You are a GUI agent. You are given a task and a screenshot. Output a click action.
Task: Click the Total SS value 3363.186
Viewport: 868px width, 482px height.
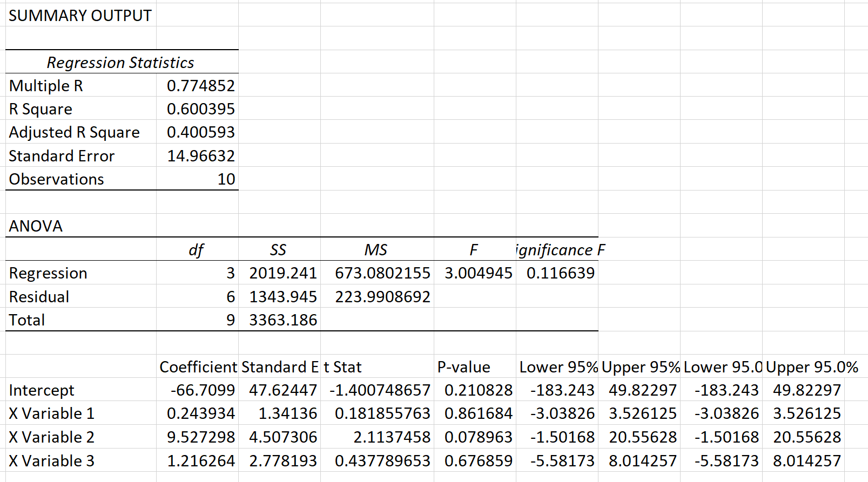coord(282,320)
